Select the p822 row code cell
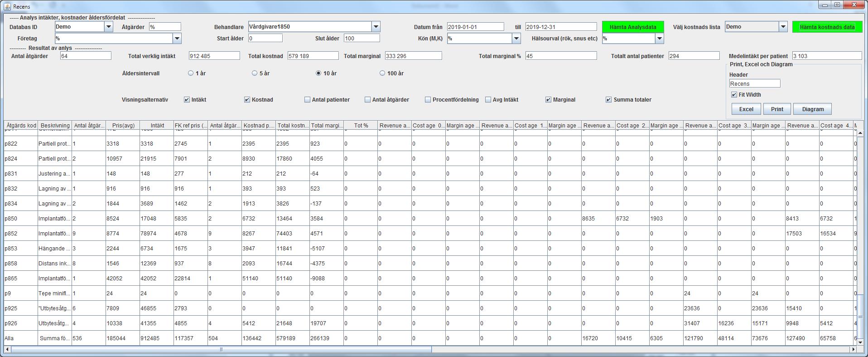The width and height of the screenshot is (868, 357). pyautogui.click(x=21, y=143)
